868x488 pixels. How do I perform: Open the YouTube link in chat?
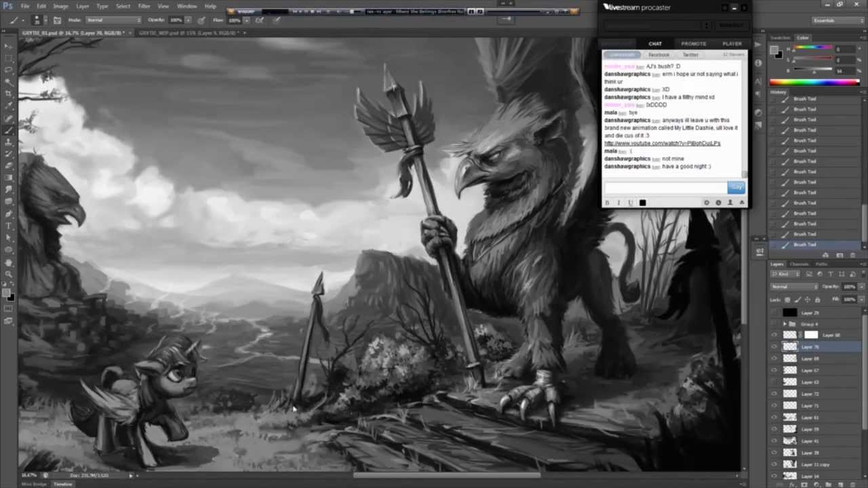click(x=662, y=144)
